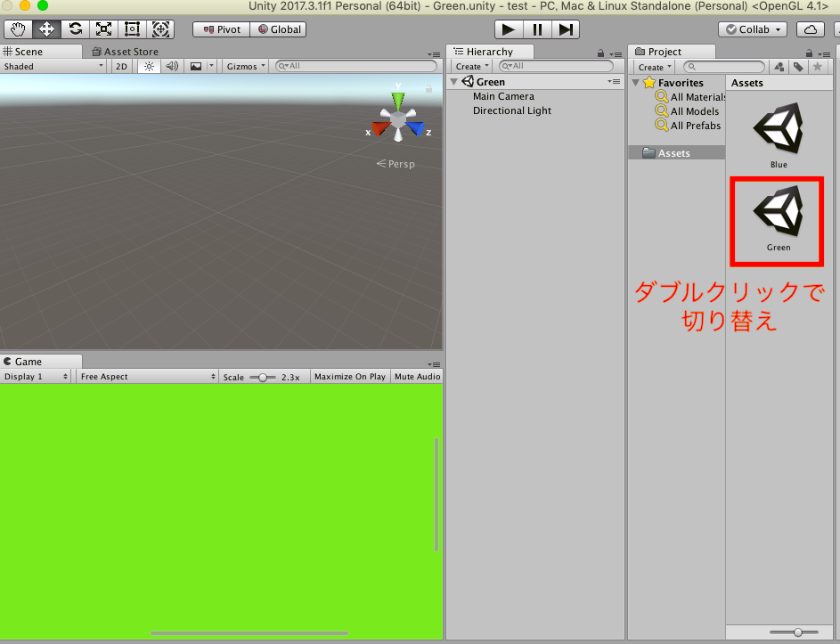
Task: Step forward one frame
Action: 566,29
